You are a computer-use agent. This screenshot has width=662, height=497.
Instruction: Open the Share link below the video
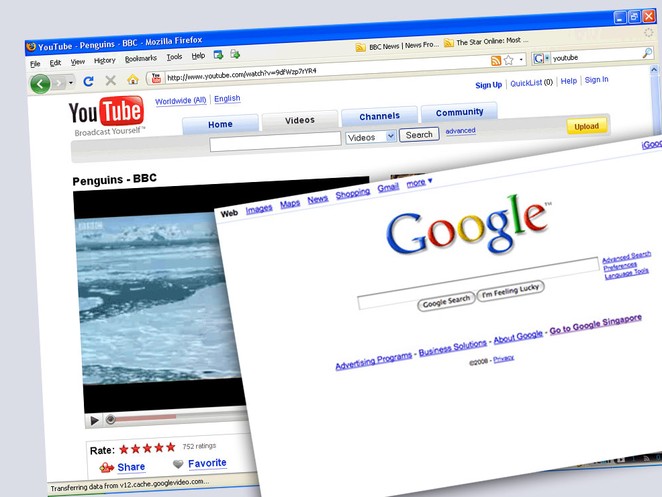[131, 467]
